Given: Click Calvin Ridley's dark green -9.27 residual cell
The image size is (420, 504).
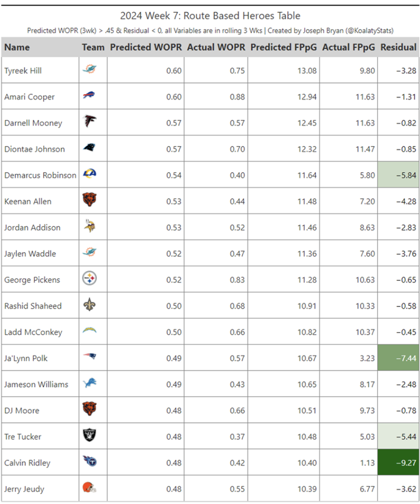Looking at the screenshot, I should [398, 463].
